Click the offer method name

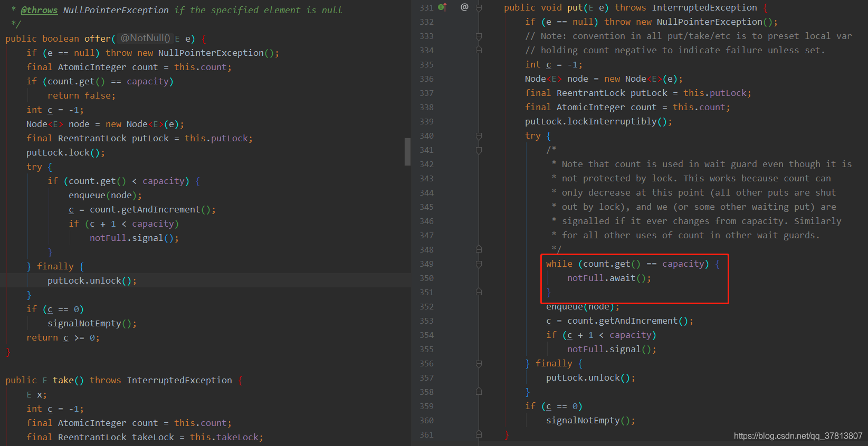[98, 38]
